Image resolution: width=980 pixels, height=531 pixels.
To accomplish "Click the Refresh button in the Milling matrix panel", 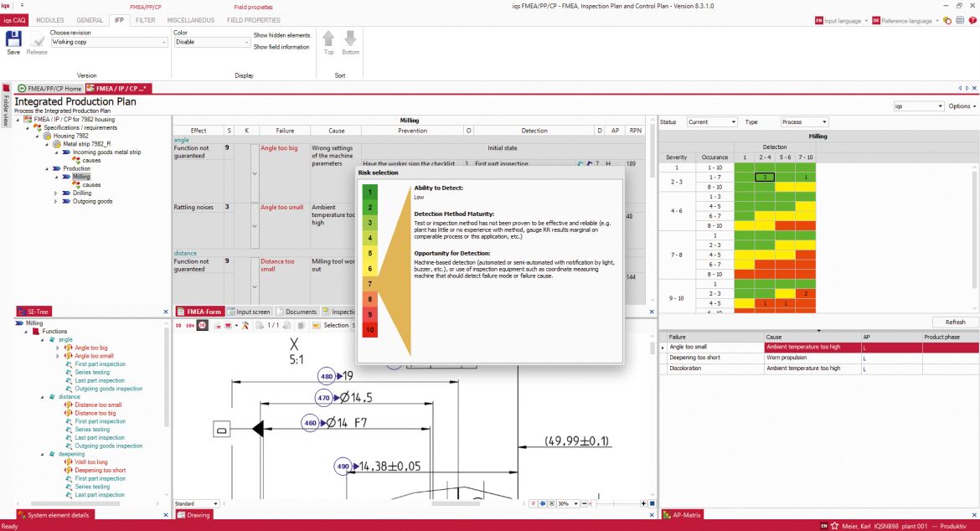I will click(x=954, y=321).
